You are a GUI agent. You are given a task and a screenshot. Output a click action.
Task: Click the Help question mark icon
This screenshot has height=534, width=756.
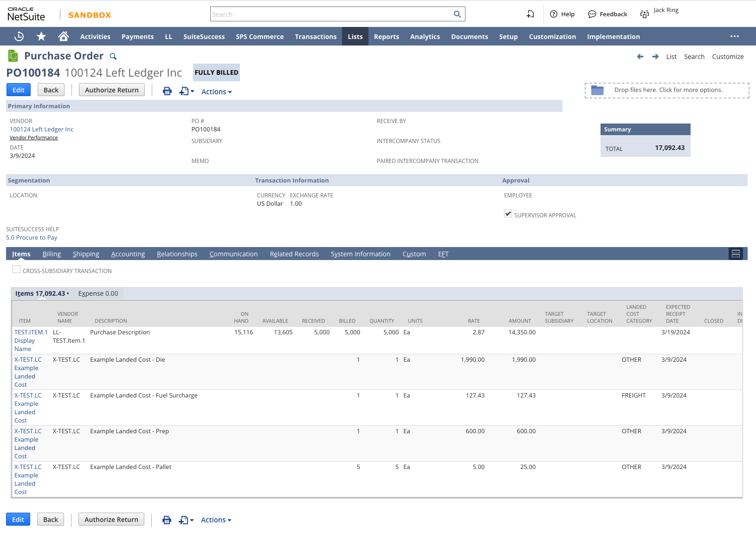click(x=554, y=14)
